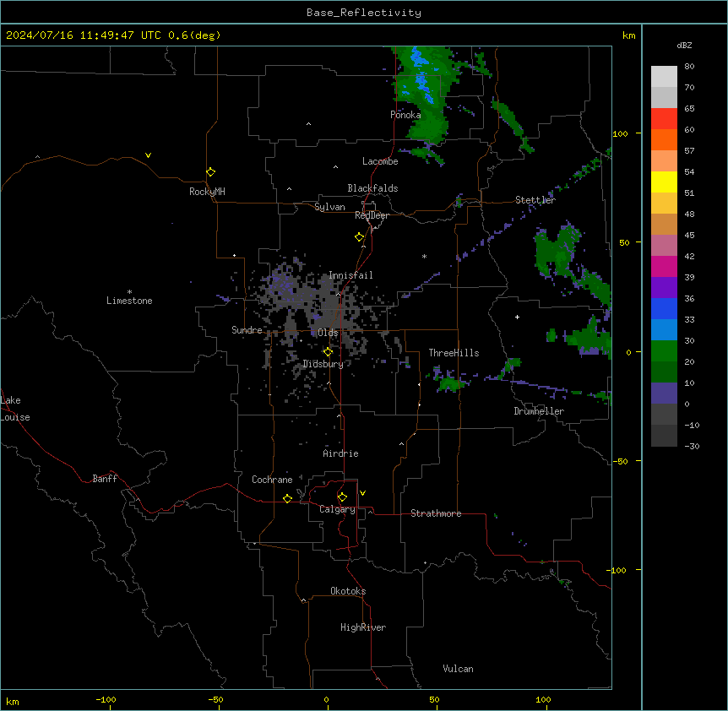Select the Cochrane city label
The height and width of the screenshot is (711, 728).
click(x=272, y=480)
